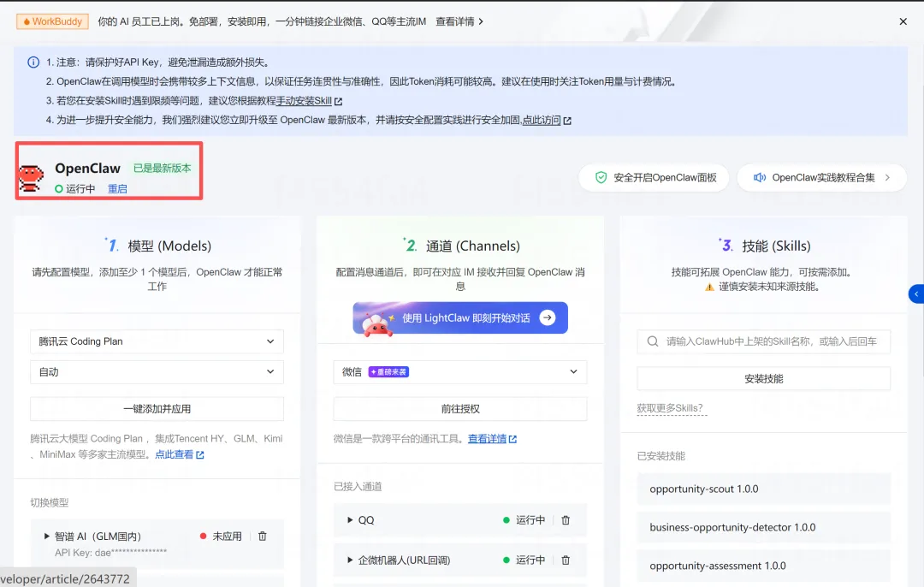The image size is (924, 587).
Task: Expand 企微机器人(URL回调) channel row
Action: (350, 560)
